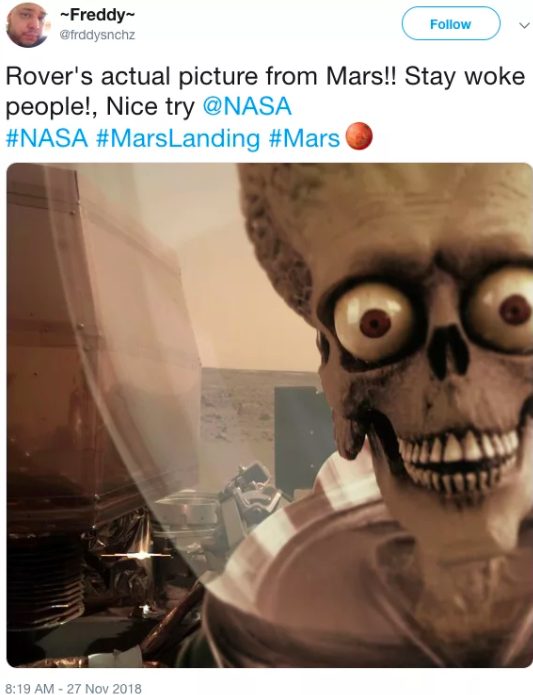The width and height of the screenshot is (533, 695).
Task: Browse the #Mars hashtag
Action: click(304, 137)
